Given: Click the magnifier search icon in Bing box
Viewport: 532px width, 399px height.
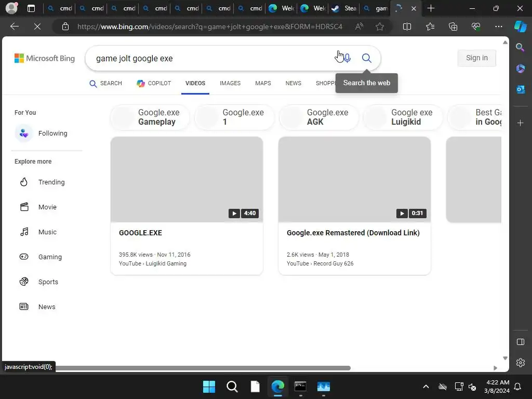Looking at the screenshot, I should click(366, 58).
